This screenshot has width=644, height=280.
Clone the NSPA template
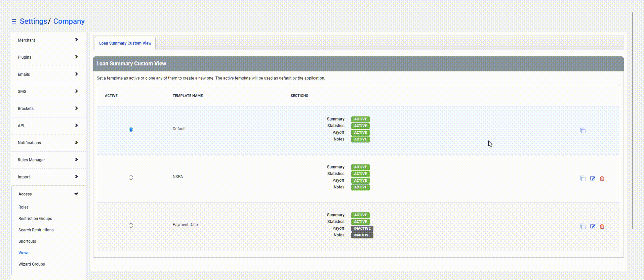pyautogui.click(x=582, y=179)
